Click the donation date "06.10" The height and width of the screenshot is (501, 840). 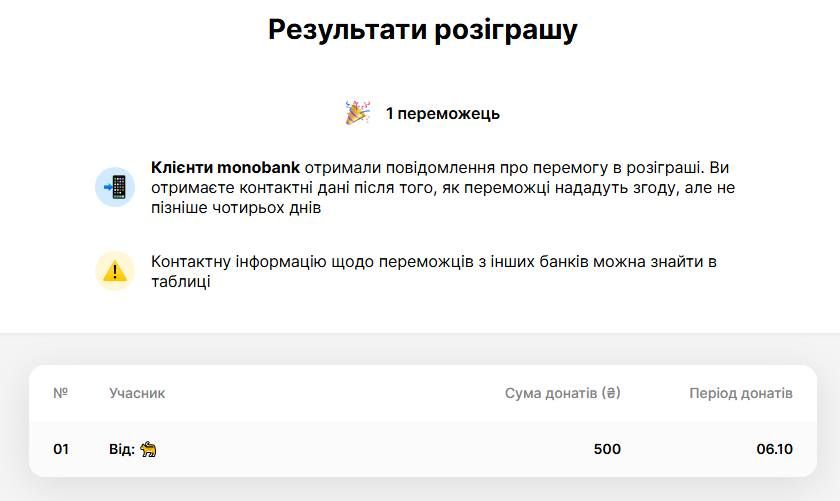774,449
